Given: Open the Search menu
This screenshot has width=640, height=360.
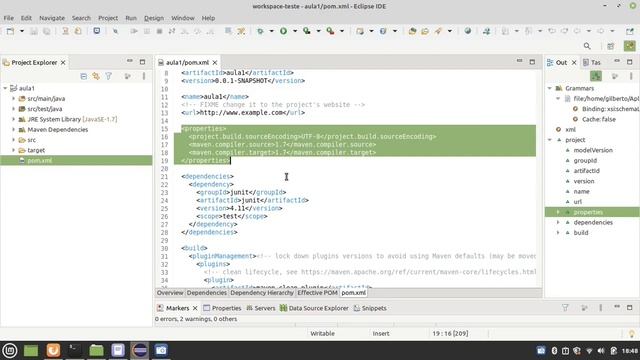Looking at the screenshot, I should pyautogui.click(x=81, y=18).
